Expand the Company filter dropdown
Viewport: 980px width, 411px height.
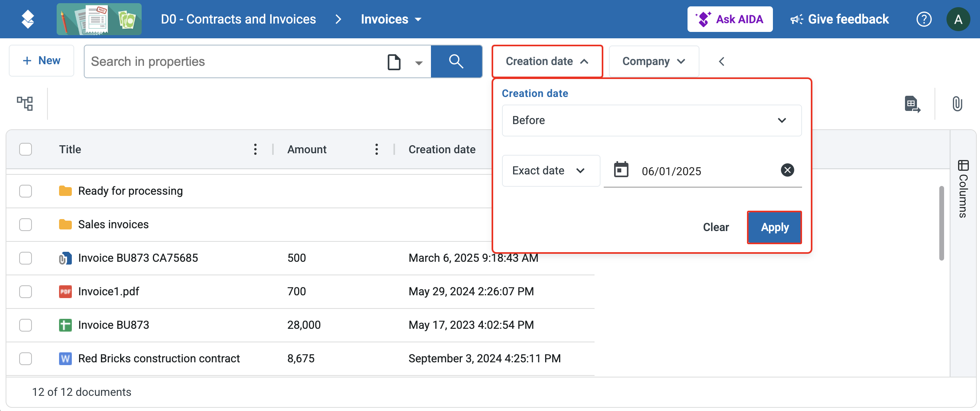[x=654, y=61]
